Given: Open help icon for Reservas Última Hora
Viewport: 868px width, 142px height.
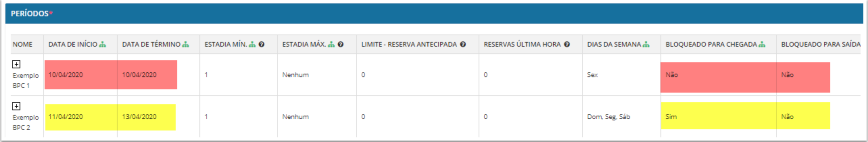Looking at the screenshot, I should click(x=567, y=44).
